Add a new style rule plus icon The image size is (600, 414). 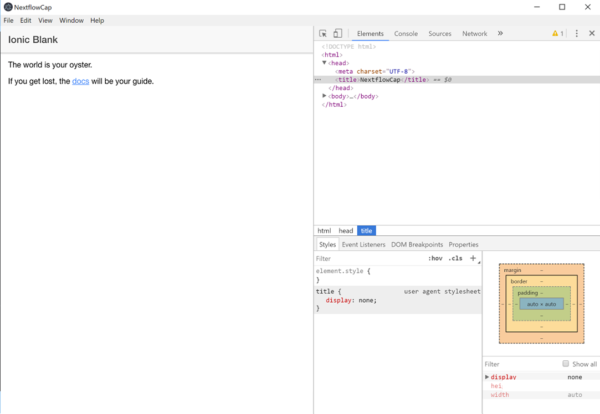click(473, 258)
